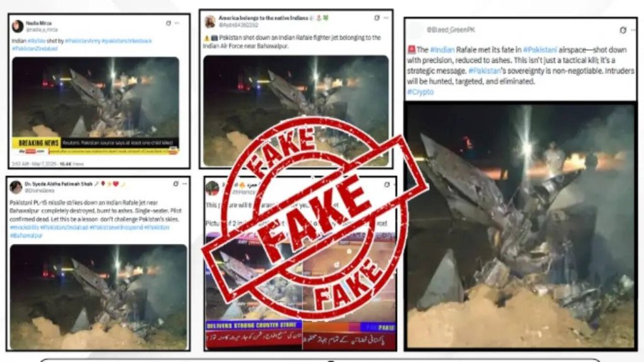Image resolution: width=644 pixels, height=362 pixels.
Task: Open more menu on 'America belongs' tweet
Action: click(386, 18)
